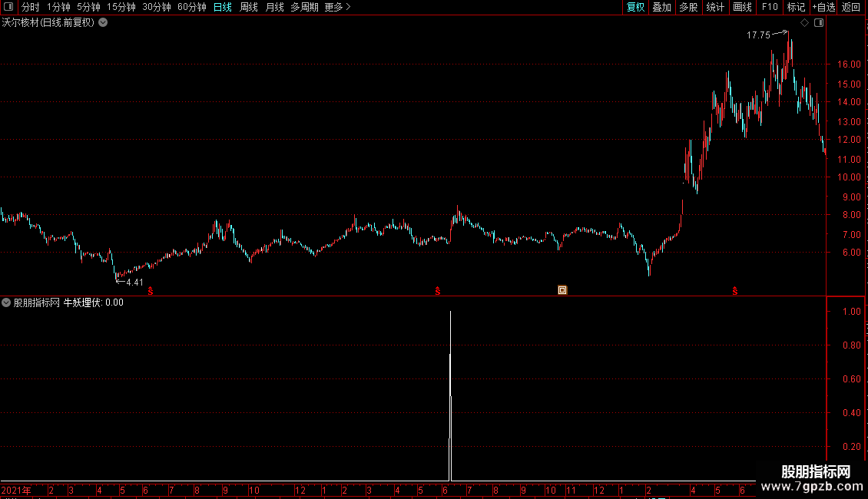Open the orange square announcement marker
This screenshot has width=868, height=499.
pyautogui.click(x=562, y=290)
